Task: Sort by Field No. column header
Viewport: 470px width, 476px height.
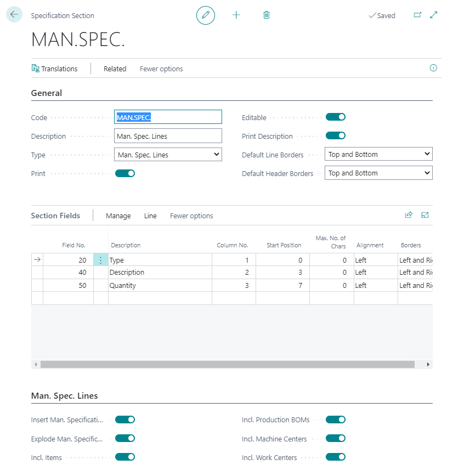Action: pyautogui.click(x=73, y=245)
